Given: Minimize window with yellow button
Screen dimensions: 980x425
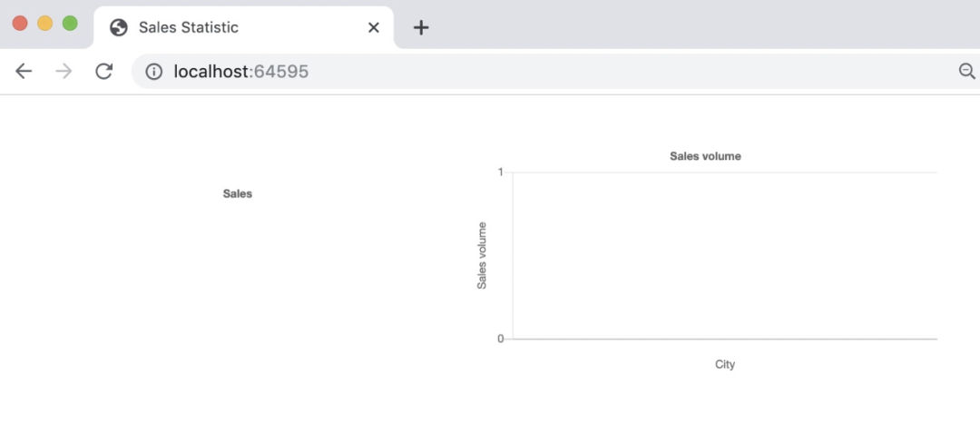Looking at the screenshot, I should tap(45, 24).
